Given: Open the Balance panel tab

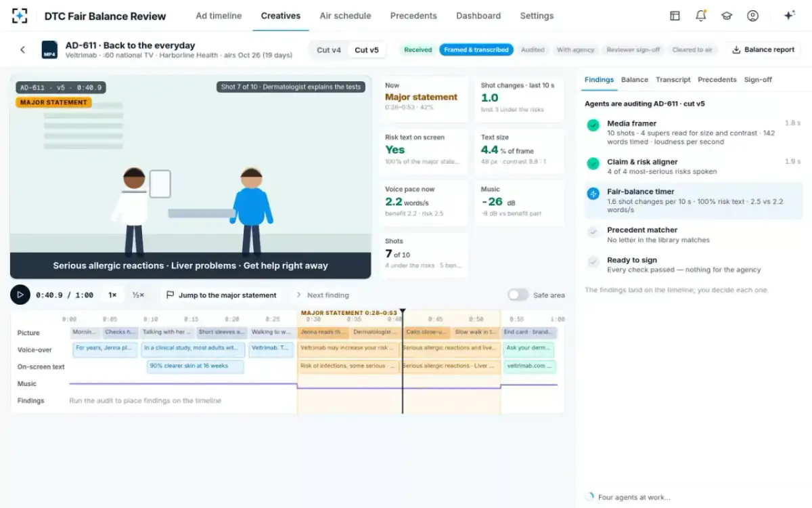Looking at the screenshot, I should [x=635, y=79].
